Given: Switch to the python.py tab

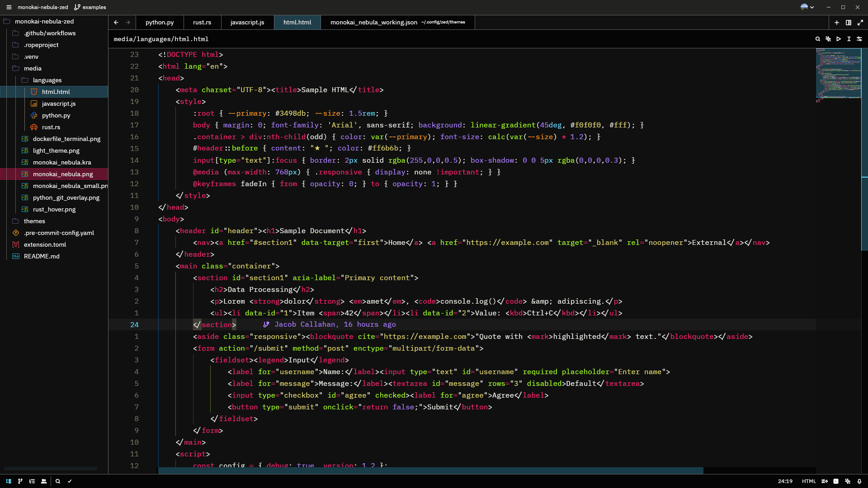Looking at the screenshot, I should coord(160,23).
